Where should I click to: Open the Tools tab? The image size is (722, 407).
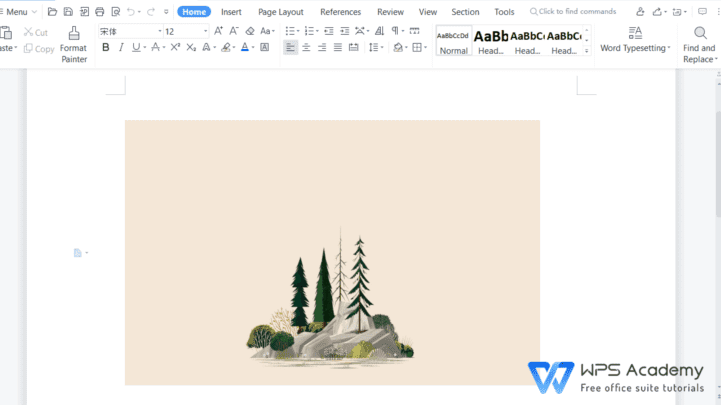[x=504, y=12]
